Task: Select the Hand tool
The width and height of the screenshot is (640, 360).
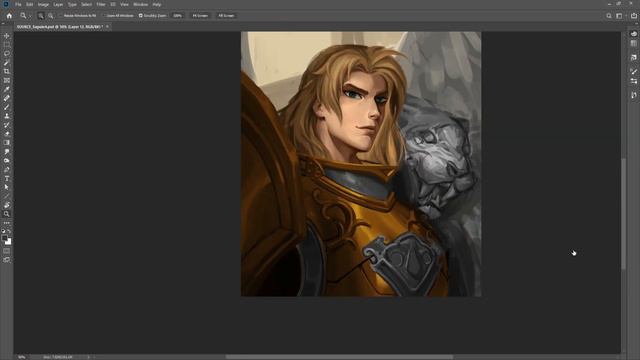Action: 7,205
